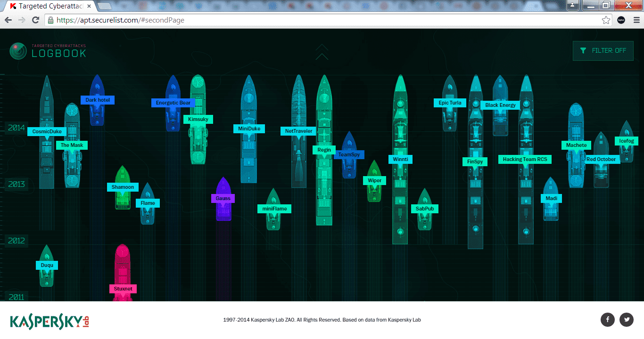Image resolution: width=644 pixels, height=339 pixels.
Task: Click the Machete label
Action: pos(576,145)
